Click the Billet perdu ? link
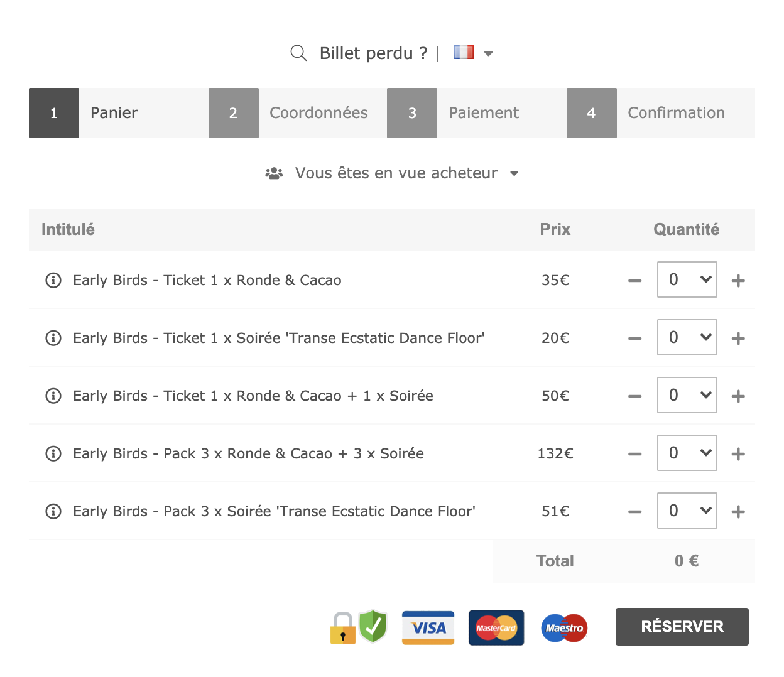The height and width of the screenshot is (677, 784). pyautogui.click(x=374, y=53)
